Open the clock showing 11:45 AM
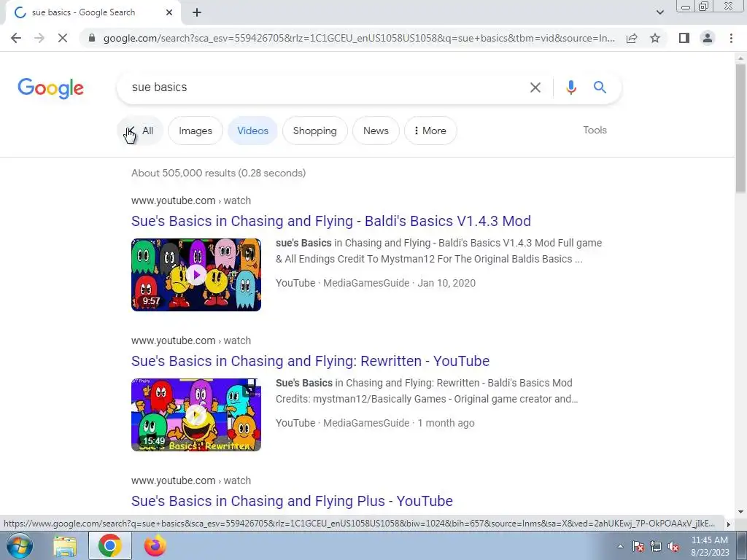 pyautogui.click(x=710, y=546)
